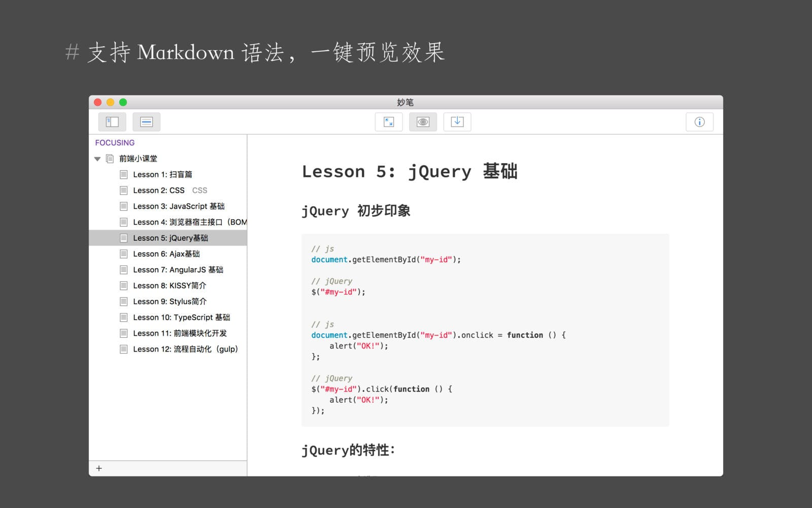
Task: Minimize the window with yellow button
Action: click(110, 102)
